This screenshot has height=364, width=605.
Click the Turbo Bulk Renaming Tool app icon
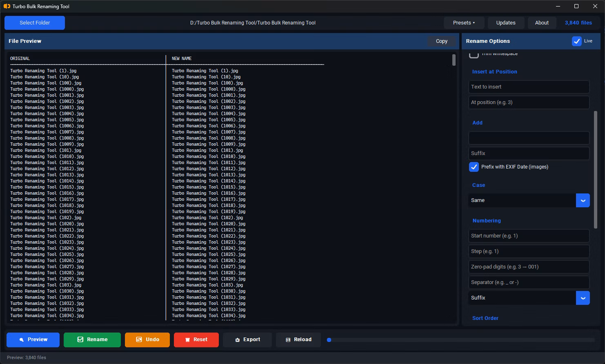tap(7, 6)
